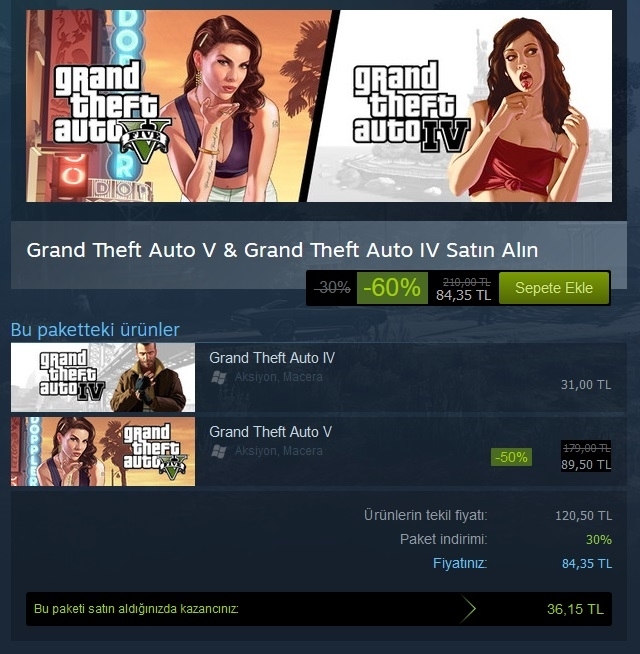Click the -50% badge on GTA V
This screenshot has height=654, width=640.
point(511,457)
